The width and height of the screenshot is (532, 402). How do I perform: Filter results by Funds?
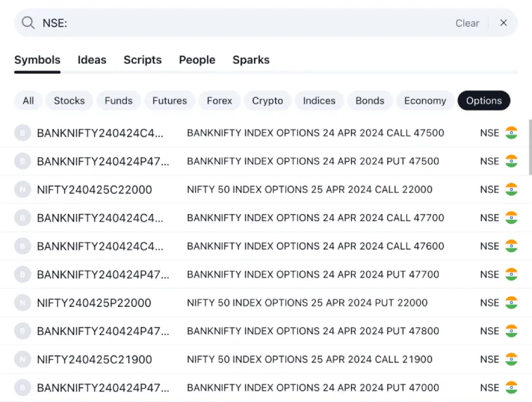point(118,101)
